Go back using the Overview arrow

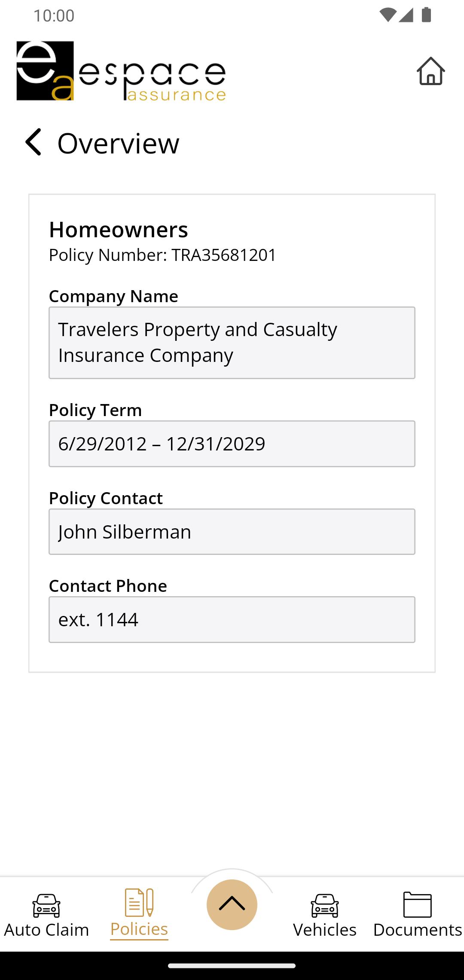33,142
